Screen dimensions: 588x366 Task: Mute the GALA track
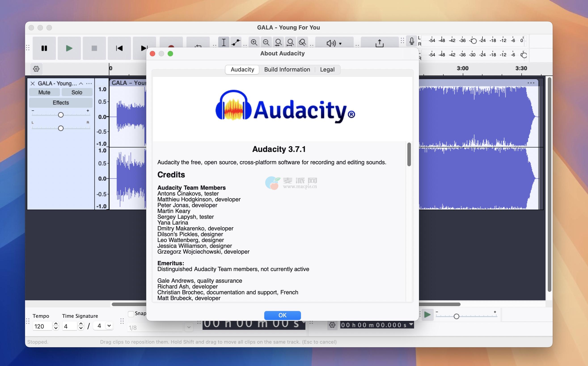pyautogui.click(x=44, y=92)
